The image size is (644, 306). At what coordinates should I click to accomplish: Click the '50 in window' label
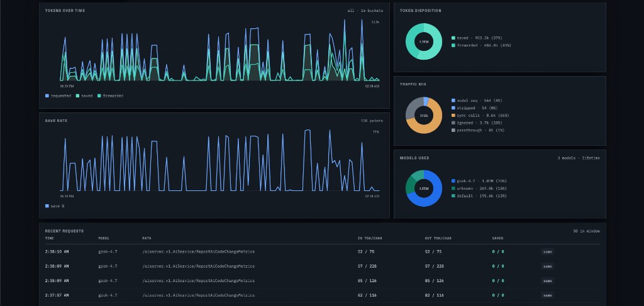[587, 231]
